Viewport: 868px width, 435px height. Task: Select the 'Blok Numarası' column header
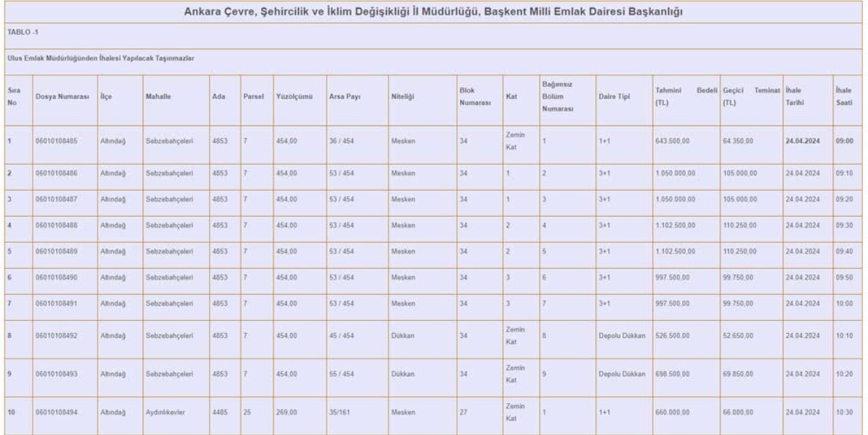(475, 95)
